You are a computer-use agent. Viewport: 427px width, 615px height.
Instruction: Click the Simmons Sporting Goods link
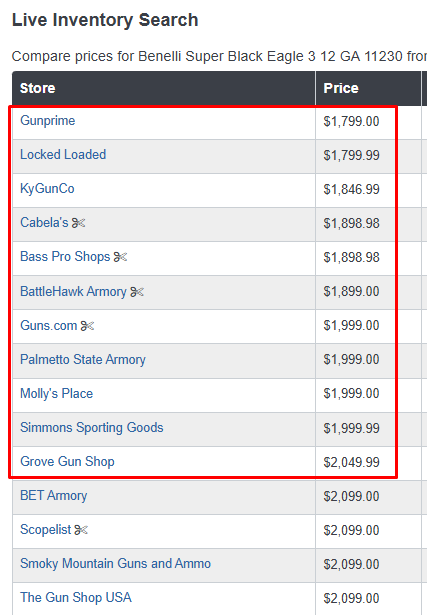coord(92,428)
